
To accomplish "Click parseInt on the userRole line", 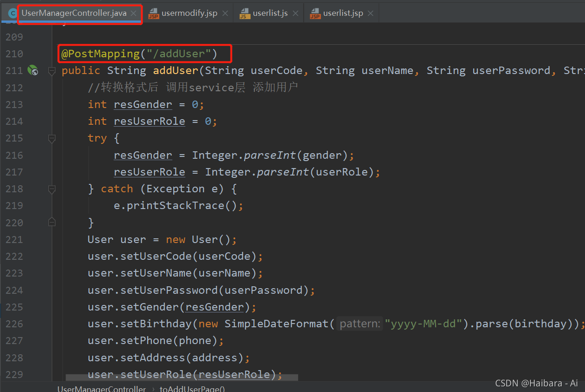I will 283,172.
